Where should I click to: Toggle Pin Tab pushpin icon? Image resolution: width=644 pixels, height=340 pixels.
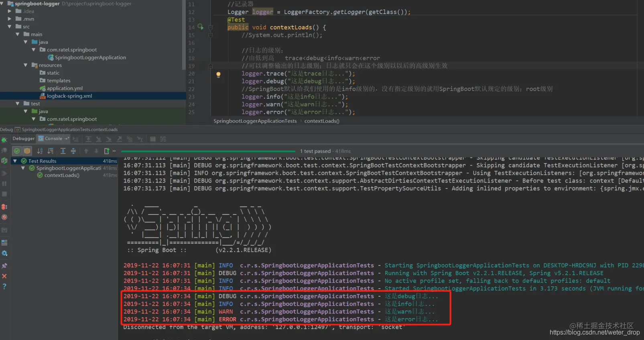(x=4, y=265)
